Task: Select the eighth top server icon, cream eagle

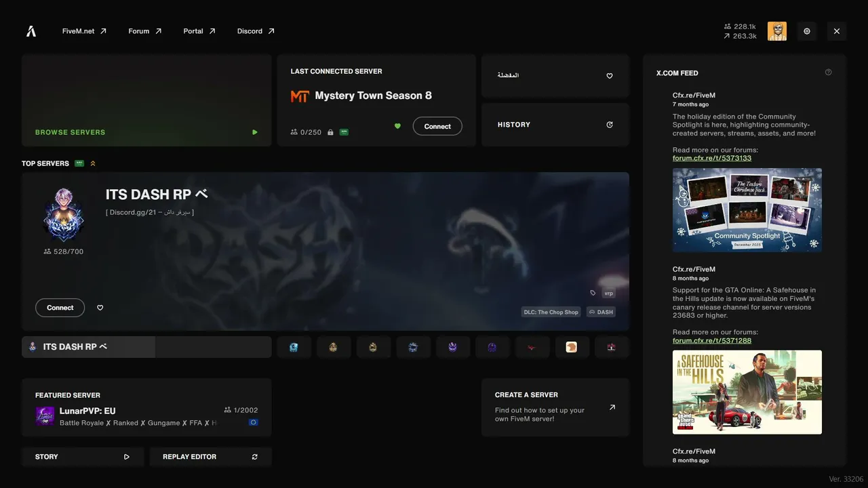Action: tap(572, 347)
